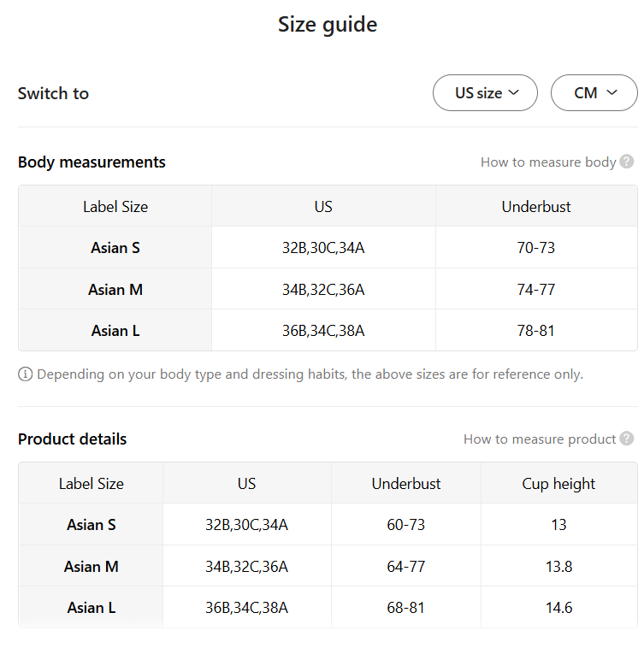Click the How to measure body link
Image resolution: width=644 pixels, height=648 pixels.
click(x=548, y=162)
